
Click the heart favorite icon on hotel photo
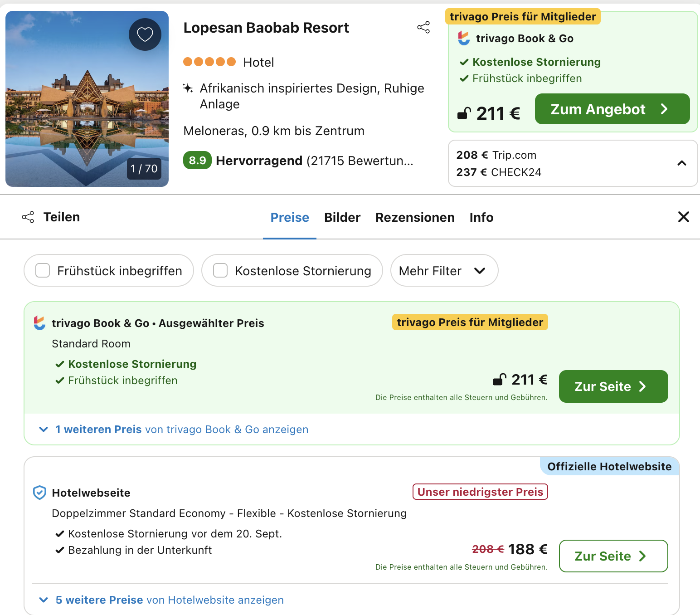click(145, 34)
